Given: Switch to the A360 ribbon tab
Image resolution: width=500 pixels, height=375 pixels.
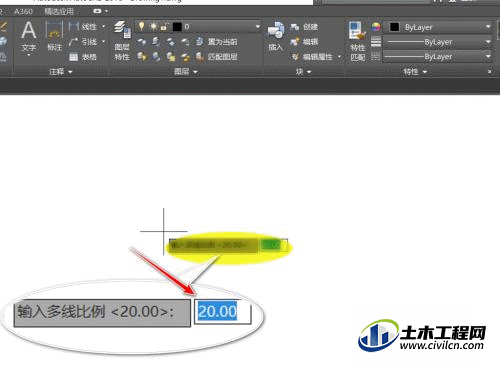Looking at the screenshot, I should tap(23, 12).
